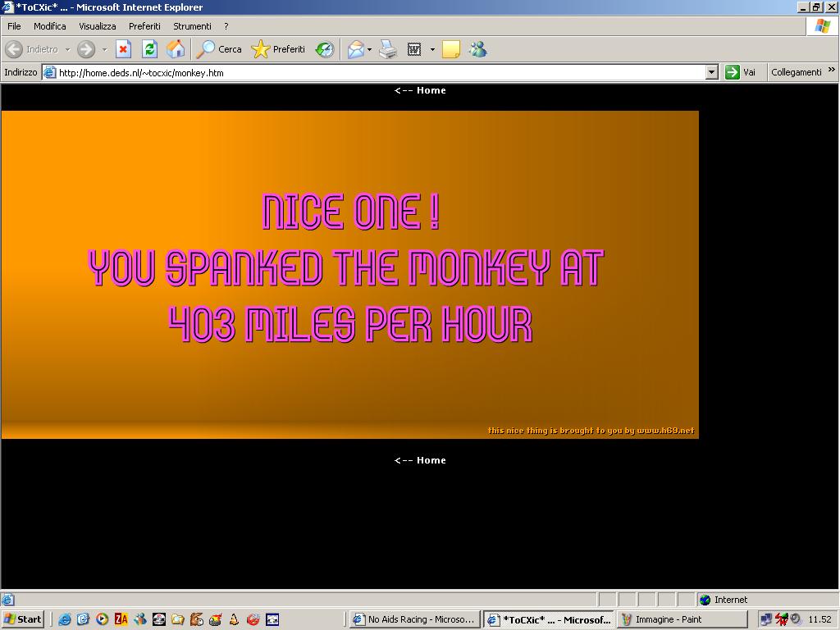The width and height of the screenshot is (840, 630).
Task: Print the page using the printer icon
Action: (x=388, y=49)
